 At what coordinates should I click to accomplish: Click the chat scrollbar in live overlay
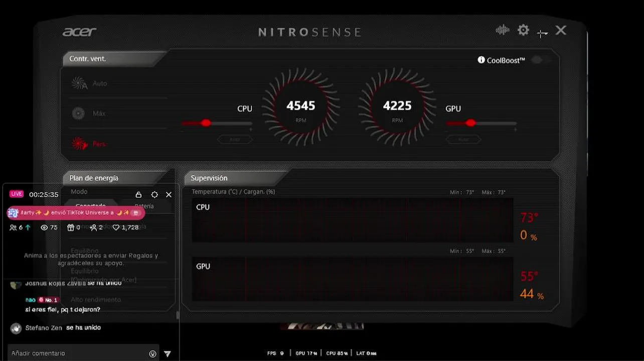177,316
